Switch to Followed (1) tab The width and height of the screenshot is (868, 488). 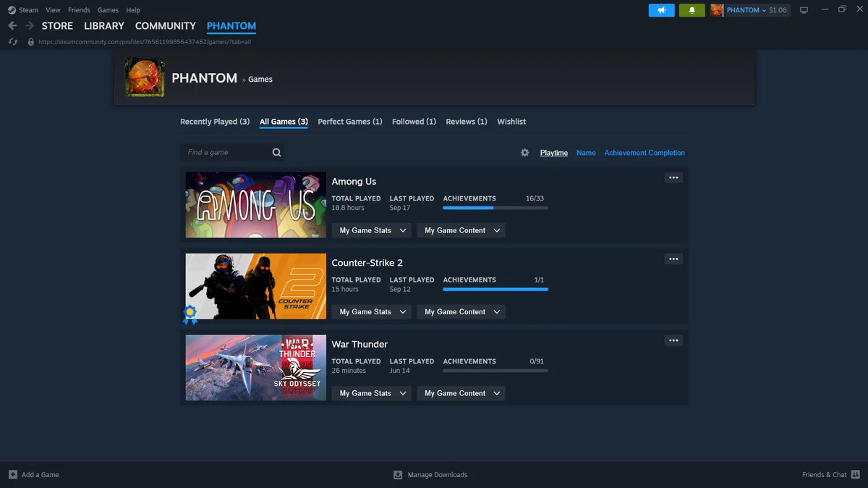pyautogui.click(x=414, y=122)
